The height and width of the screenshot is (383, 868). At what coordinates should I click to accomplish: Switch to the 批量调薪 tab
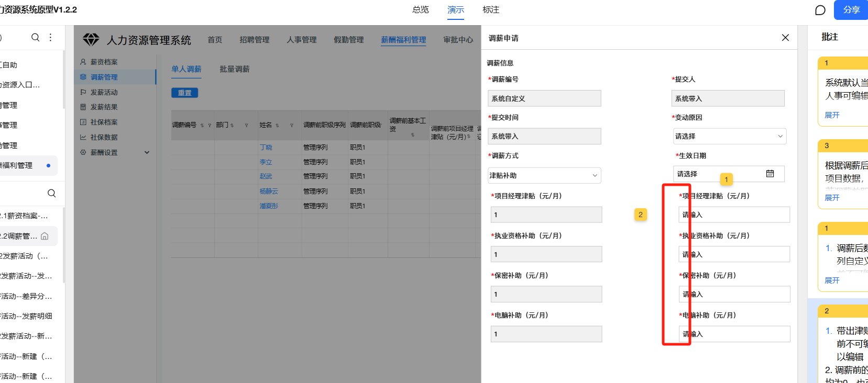[234, 69]
